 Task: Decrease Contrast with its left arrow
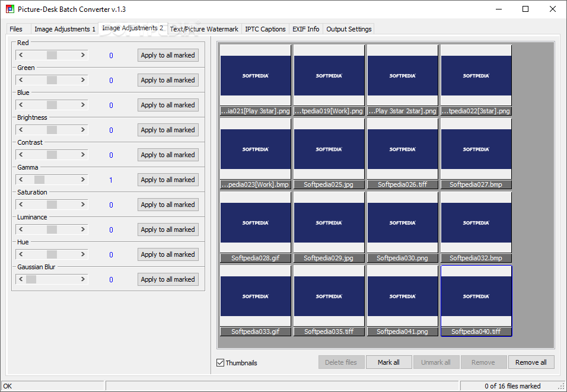click(x=21, y=155)
